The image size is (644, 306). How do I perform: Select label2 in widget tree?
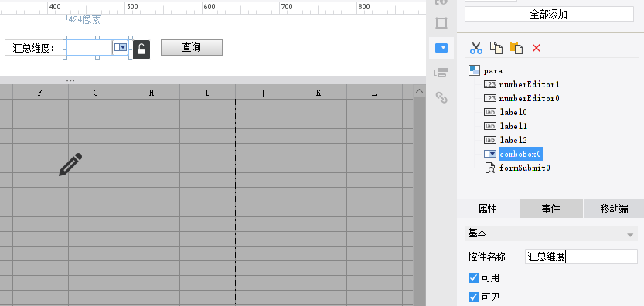(513, 140)
